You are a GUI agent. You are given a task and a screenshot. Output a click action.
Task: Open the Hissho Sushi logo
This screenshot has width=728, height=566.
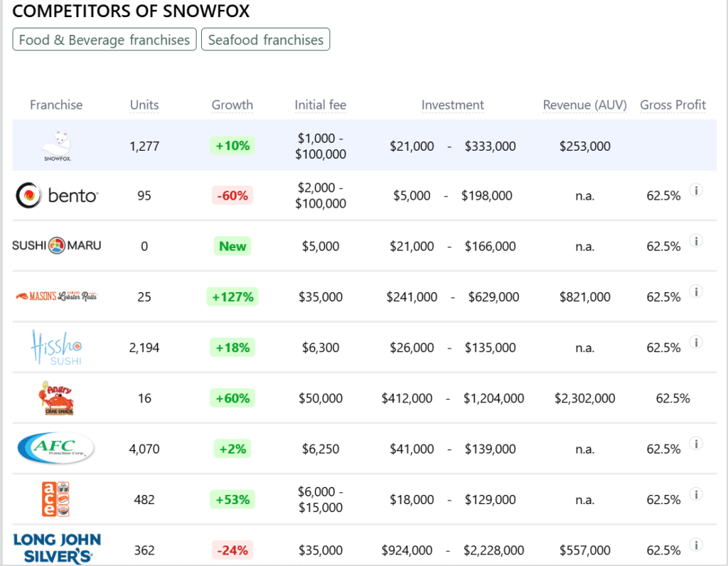click(57, 347)
